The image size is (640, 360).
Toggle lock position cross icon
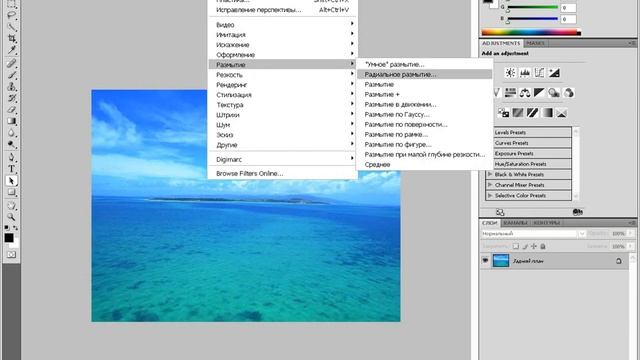(x=534, y=246)
